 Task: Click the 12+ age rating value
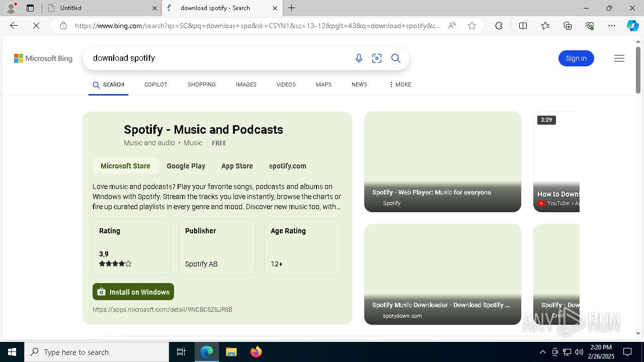(277, 264)
